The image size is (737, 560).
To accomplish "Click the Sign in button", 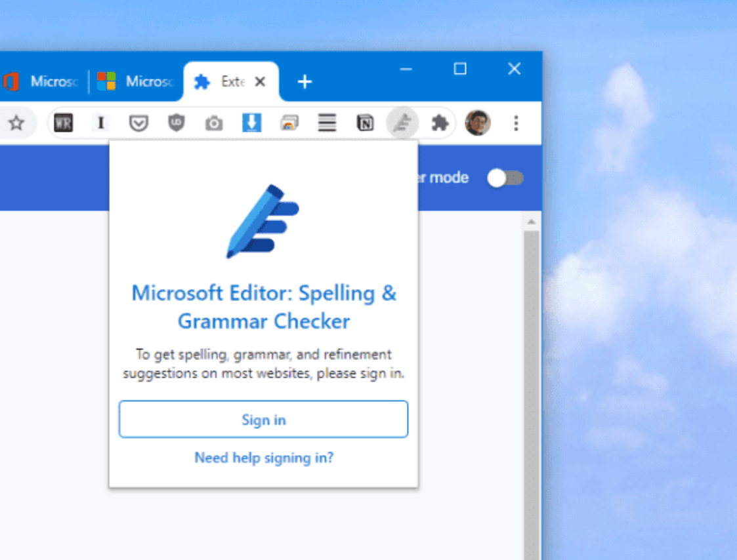I will pyautogui.click(x=263, y=419).
